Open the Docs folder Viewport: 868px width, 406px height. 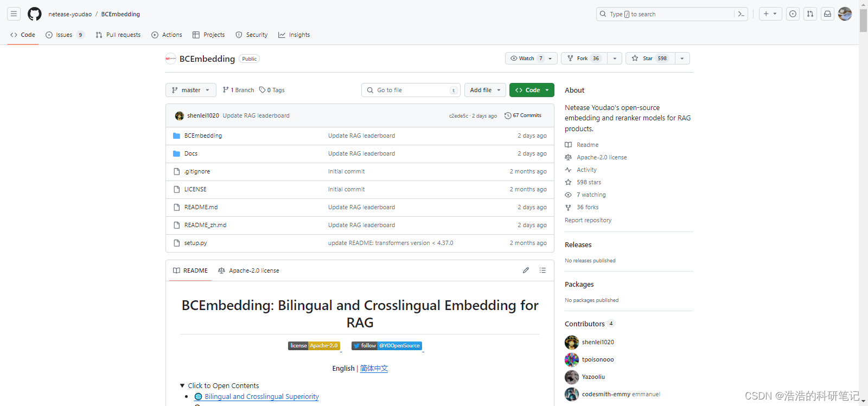coord(191,153)
